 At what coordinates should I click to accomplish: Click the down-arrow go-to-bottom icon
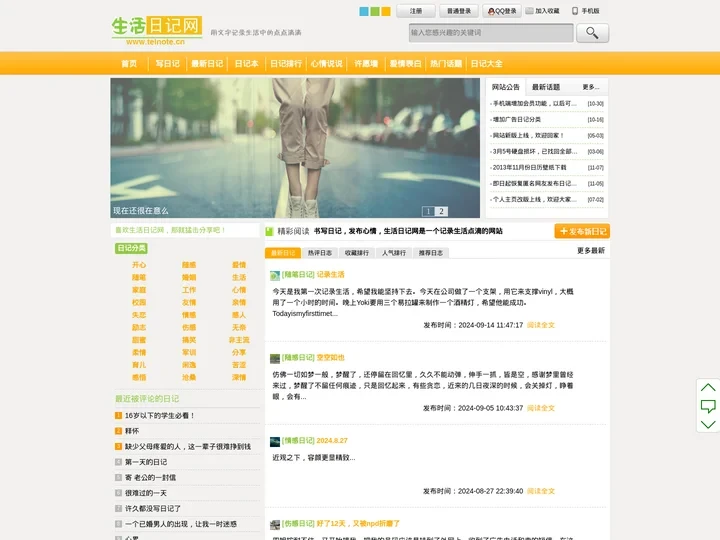click(708, 424)
